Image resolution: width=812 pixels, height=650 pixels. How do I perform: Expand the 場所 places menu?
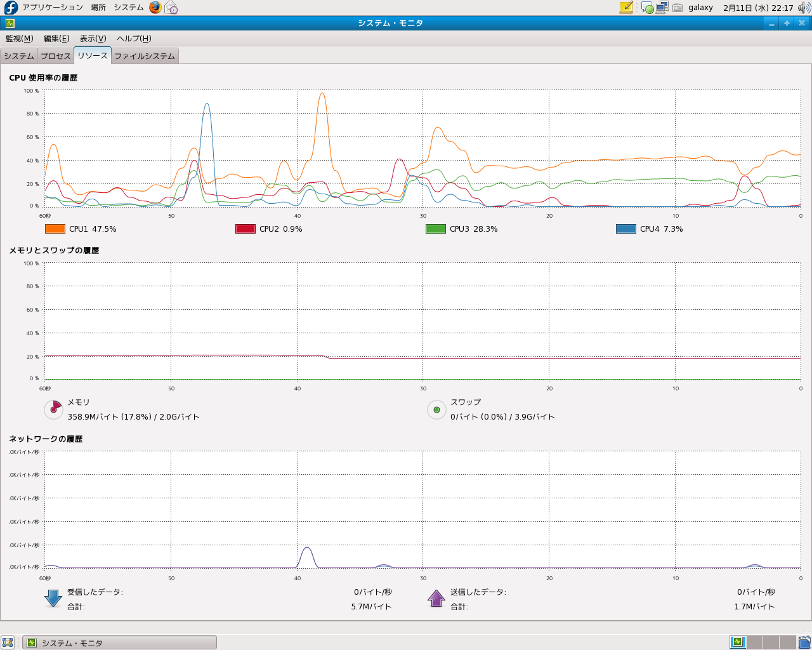click(98, 8)
